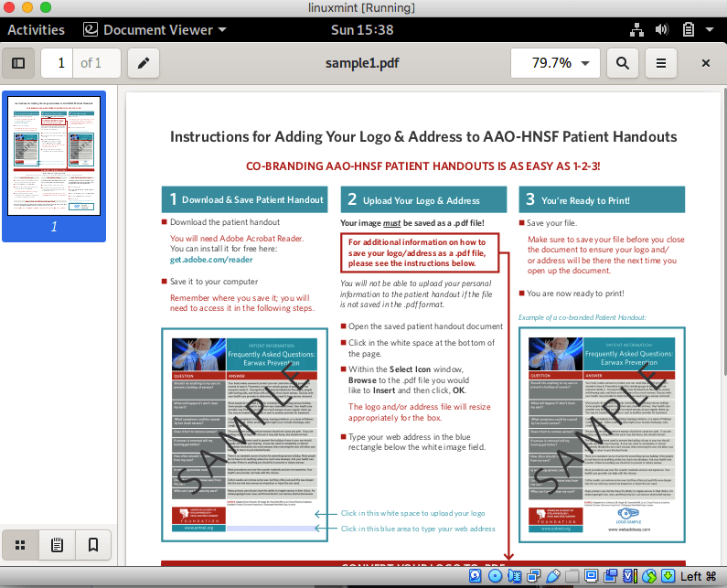The width and height of the screenshot is (727, 588).
Task: Open the system menu arrow
Action: (x=710, y=30)
